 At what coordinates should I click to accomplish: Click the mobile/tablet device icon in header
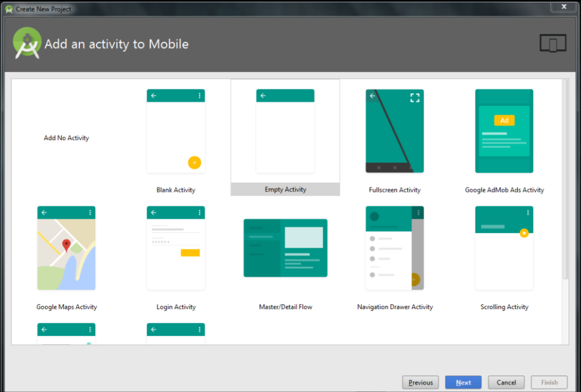pos(553,43)
